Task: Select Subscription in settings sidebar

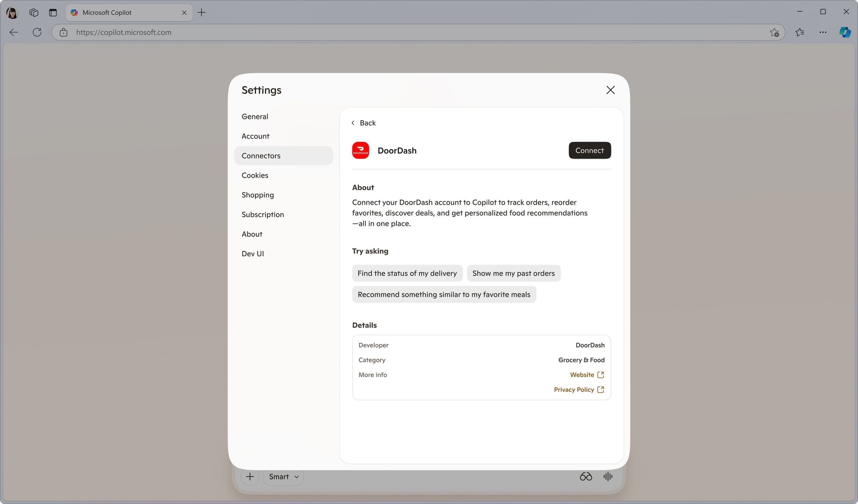Action: point(283,214)
